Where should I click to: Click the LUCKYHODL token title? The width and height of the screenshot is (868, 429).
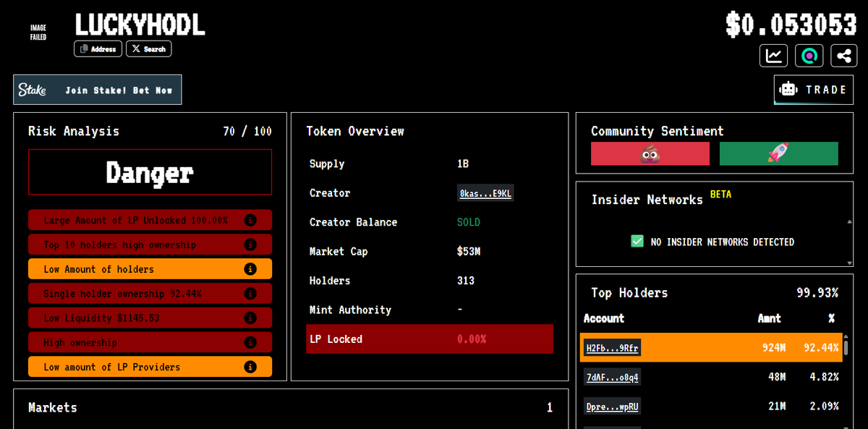(140, 24)
